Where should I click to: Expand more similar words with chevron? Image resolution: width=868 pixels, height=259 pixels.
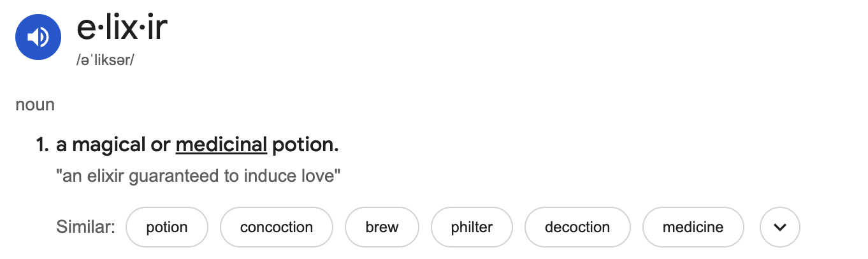(780, 227)
